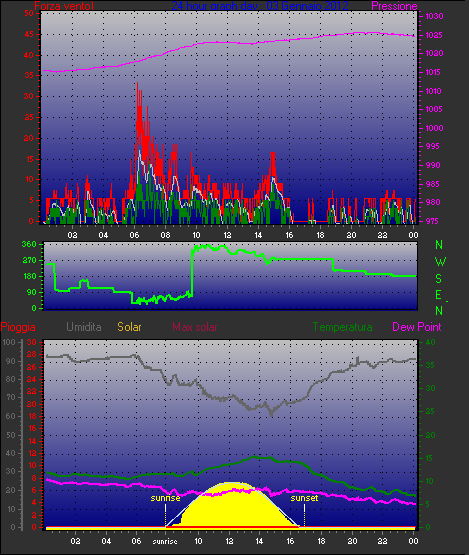
Task: Select the Solar legend label
Action: (129, 327)
